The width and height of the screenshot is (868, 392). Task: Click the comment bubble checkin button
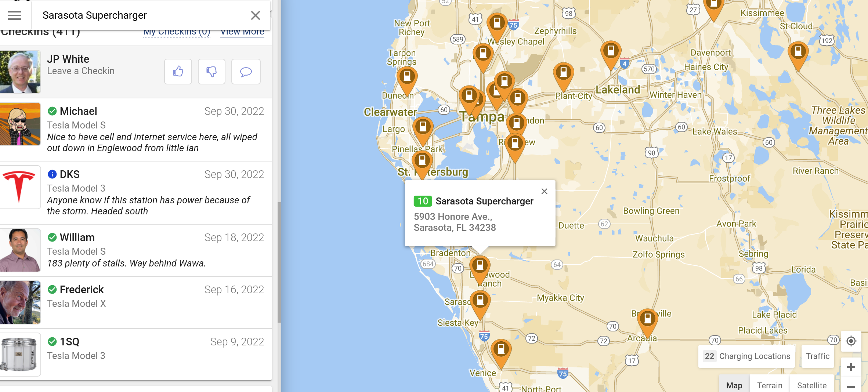pos(246,72)
